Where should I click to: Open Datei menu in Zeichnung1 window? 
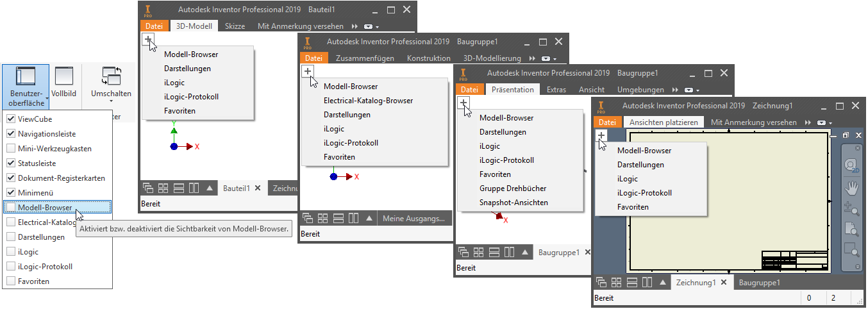coord(607,122)
